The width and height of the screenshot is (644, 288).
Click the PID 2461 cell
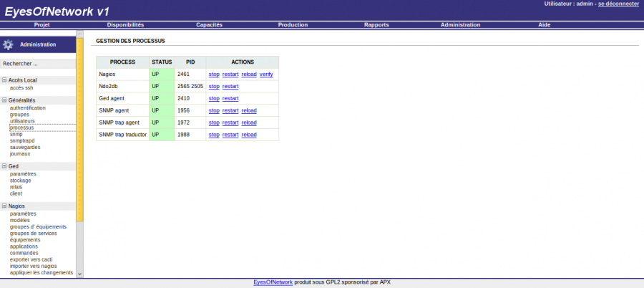point(190,75)
